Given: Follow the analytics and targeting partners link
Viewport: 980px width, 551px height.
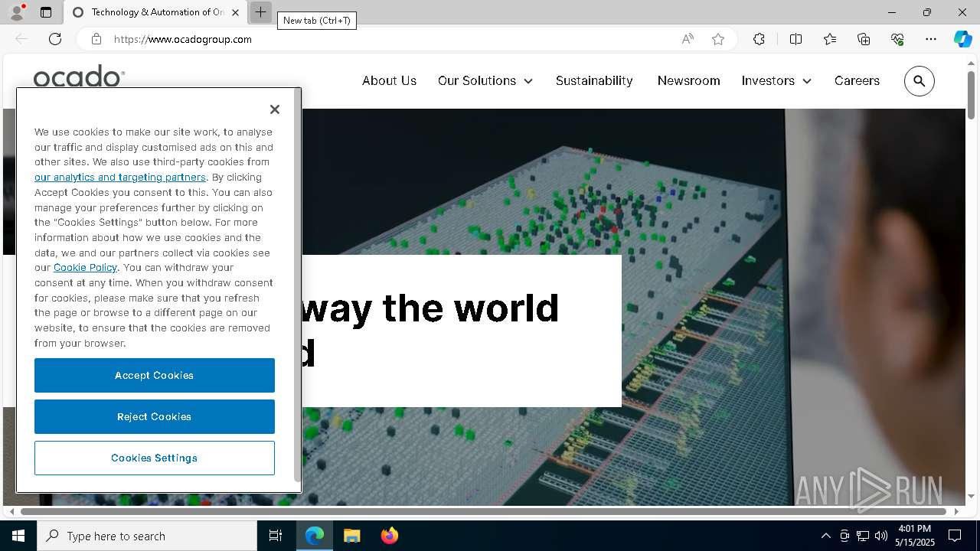Looking at the screenshot, I should tap(120, 177).
